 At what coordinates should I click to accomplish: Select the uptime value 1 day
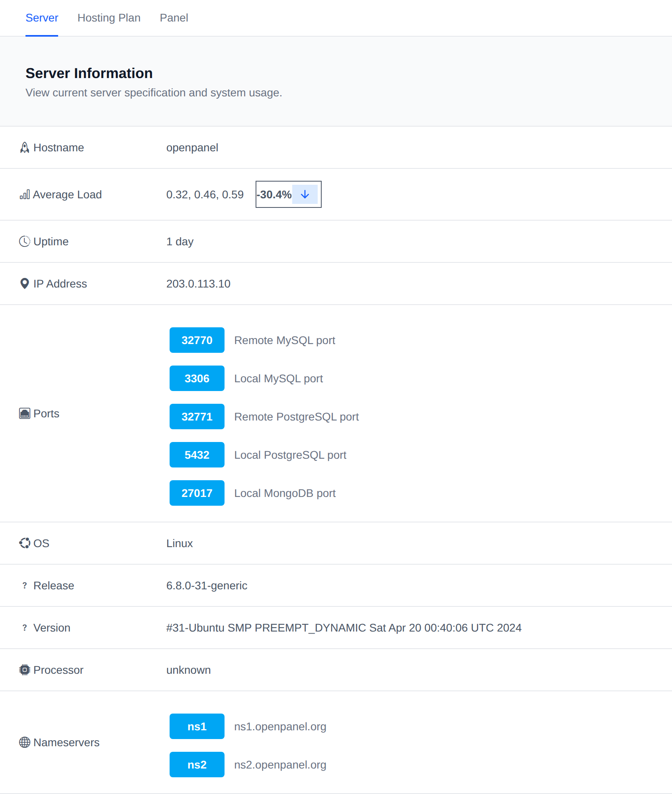180,242
